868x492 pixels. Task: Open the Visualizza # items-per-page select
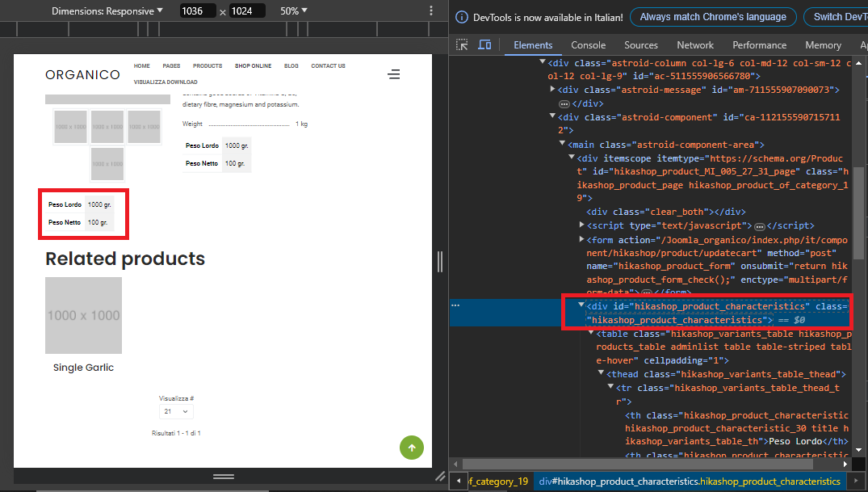(x=176, y=412)
